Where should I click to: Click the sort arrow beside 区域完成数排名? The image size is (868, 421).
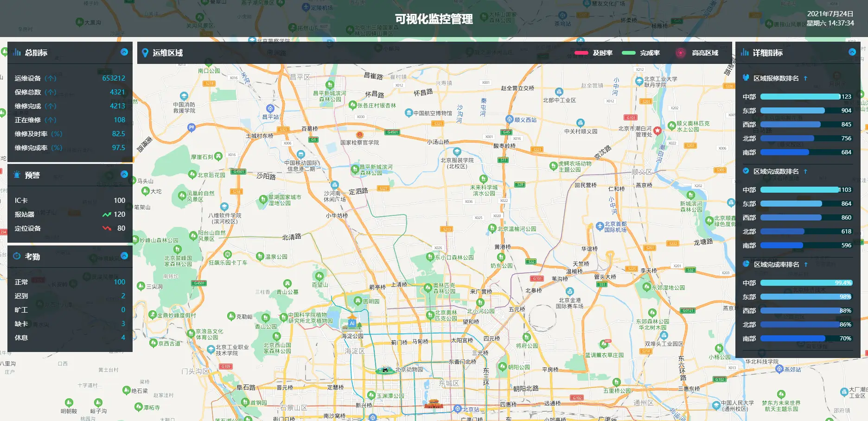click(x=805, y=171)
